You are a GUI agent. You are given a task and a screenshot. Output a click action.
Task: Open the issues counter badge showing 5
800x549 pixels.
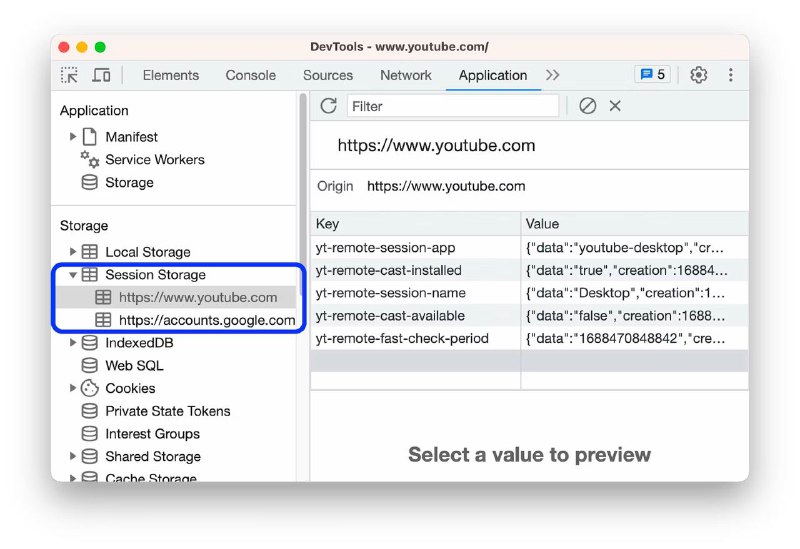[x=653, y=74]
